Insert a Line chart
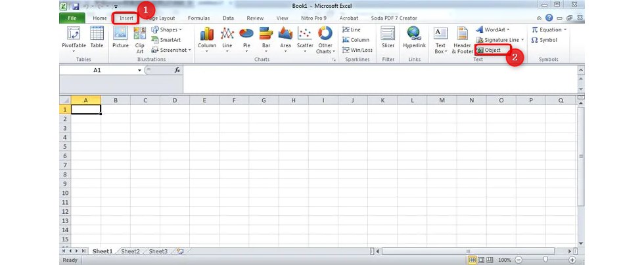The image size is (644, 265). 227,39
